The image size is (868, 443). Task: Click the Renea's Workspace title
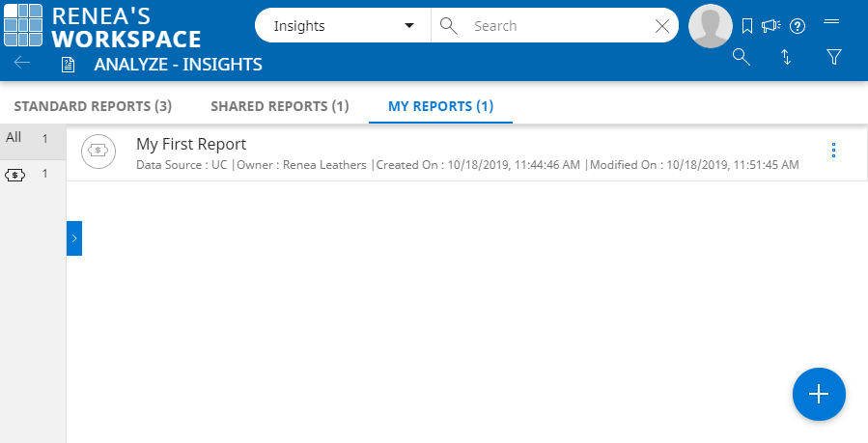click(x=126, y=27)
